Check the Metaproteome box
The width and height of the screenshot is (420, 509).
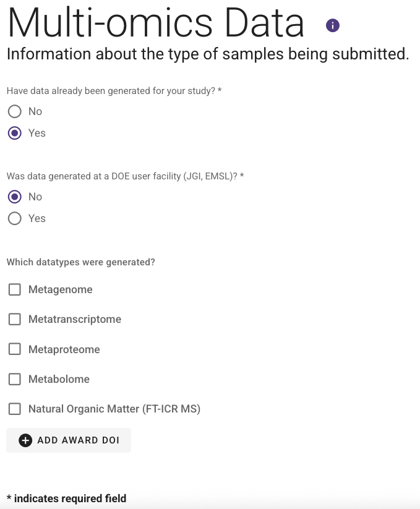coord(15,349)
